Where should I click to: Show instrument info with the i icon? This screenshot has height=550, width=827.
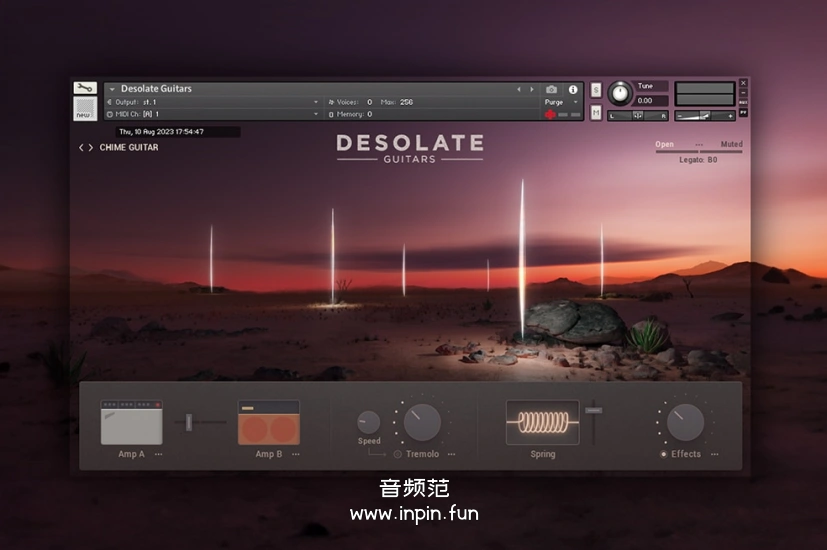(x=573, y=89)
